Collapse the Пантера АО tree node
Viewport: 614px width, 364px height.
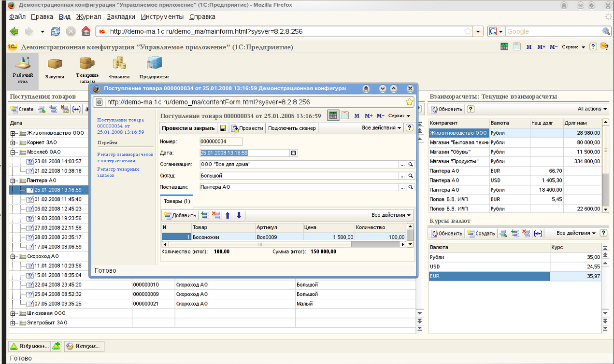coord(13,180)
